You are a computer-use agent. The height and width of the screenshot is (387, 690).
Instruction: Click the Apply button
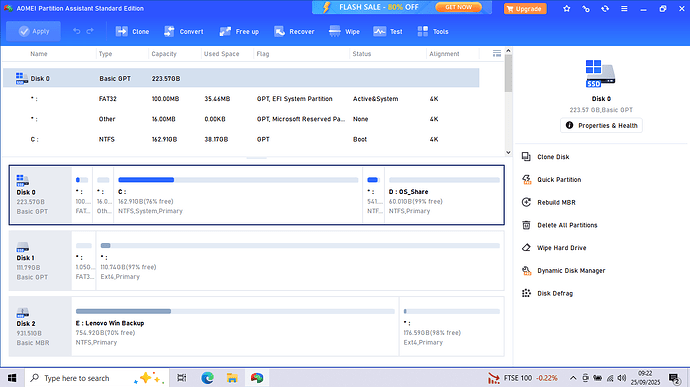coord(33,31)
